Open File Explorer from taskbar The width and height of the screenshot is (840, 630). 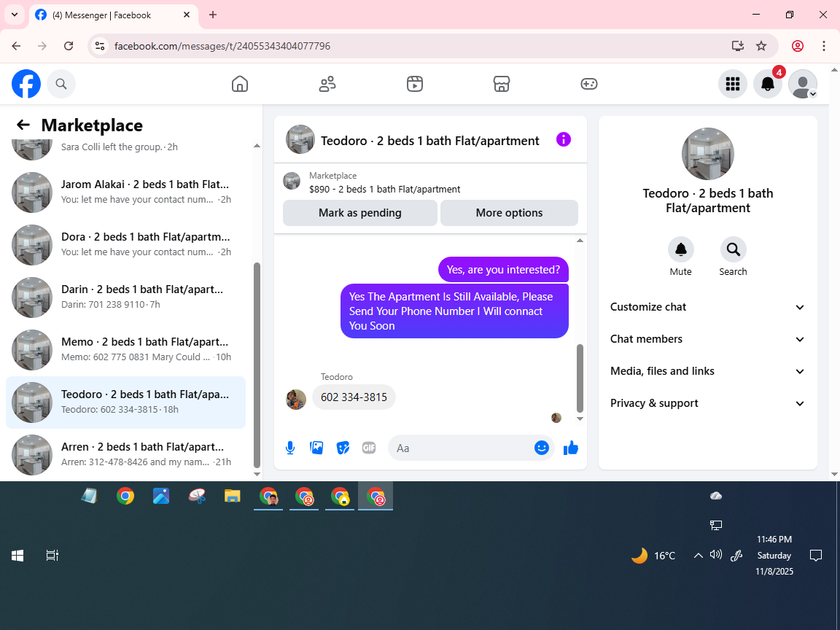click(232, 496)
